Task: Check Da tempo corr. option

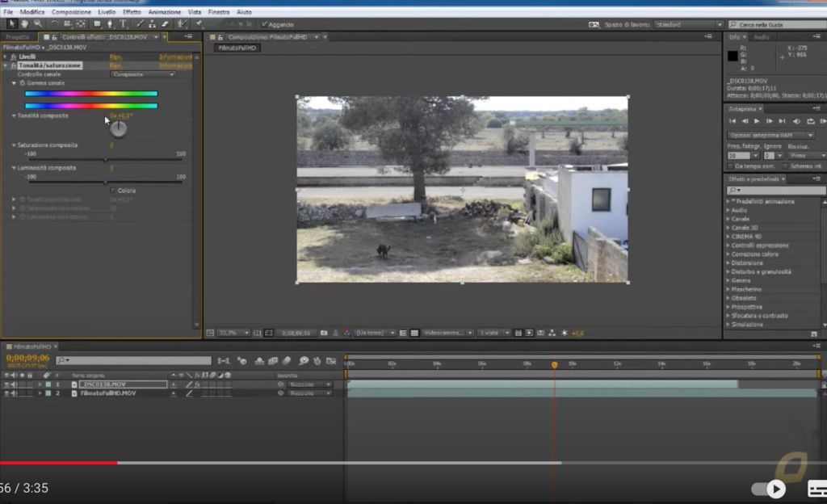Action: coord(730,166)
